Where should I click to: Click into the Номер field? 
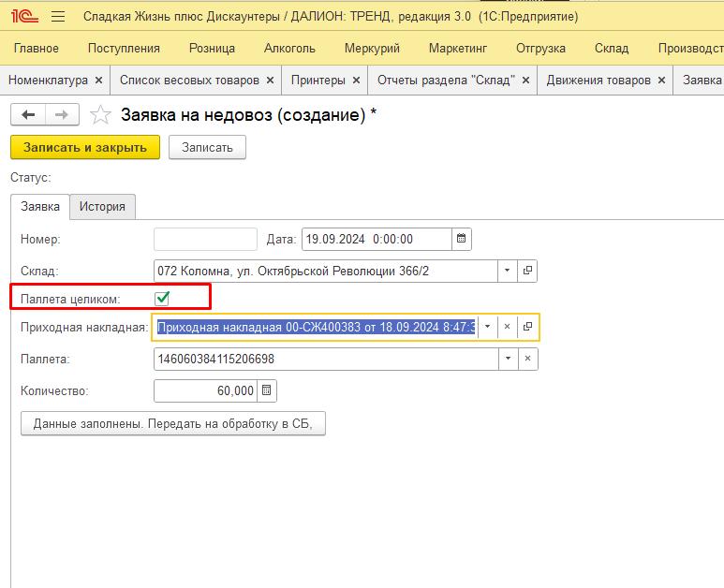coord(205,239)
